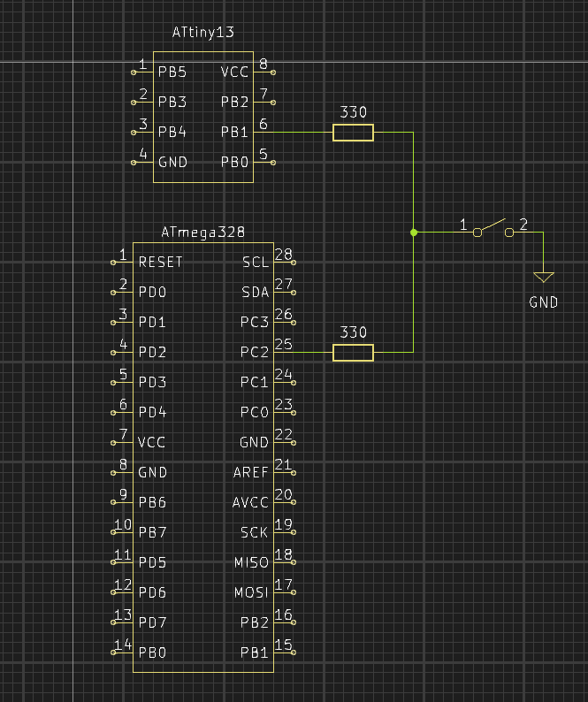Click the MISO pin label
Screen dimensions: 588x702
pos(251,562)
